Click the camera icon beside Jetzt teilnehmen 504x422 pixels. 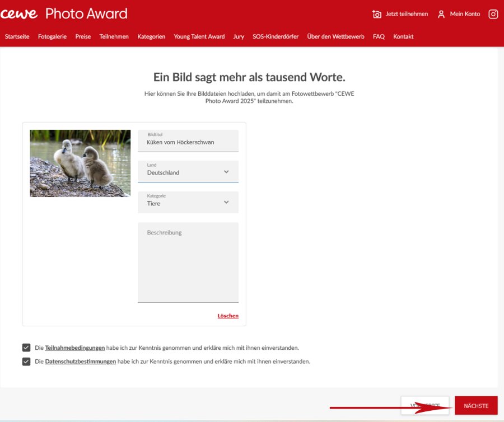tap(377, 14)
